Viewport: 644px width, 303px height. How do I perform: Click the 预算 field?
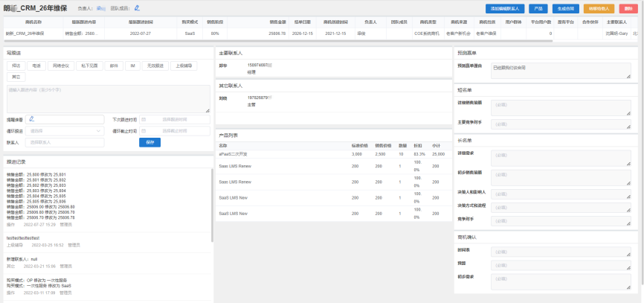pos(561,265)
